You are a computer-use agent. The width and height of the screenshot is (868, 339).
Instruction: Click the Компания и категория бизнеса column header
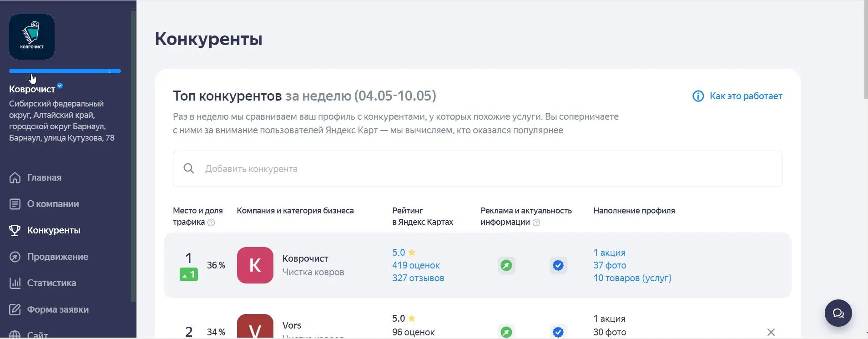pos(295,211)
